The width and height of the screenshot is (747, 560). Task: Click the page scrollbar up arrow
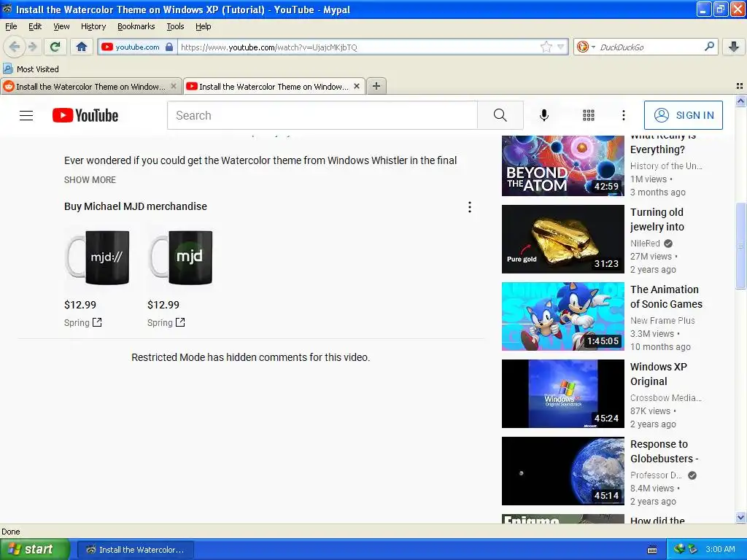click(740, 101)
